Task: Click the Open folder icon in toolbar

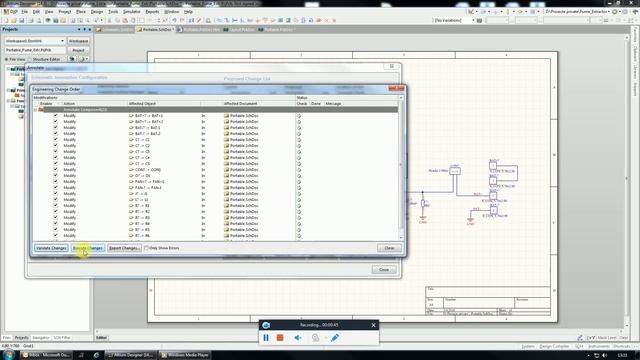Action: pos(13,20)
